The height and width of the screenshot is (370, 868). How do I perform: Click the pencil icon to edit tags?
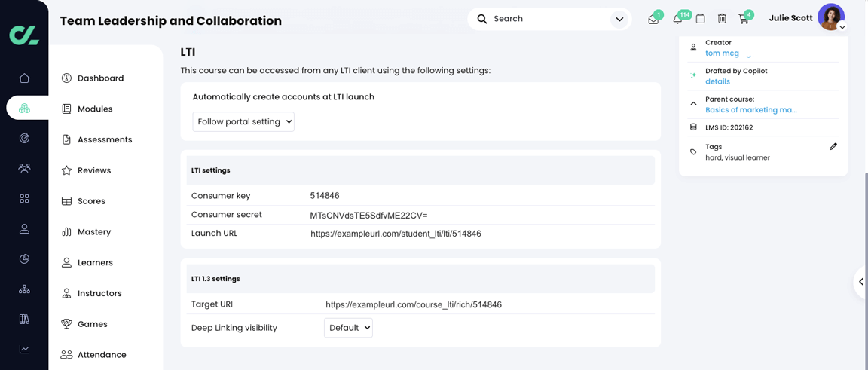(x=833, y=147)
